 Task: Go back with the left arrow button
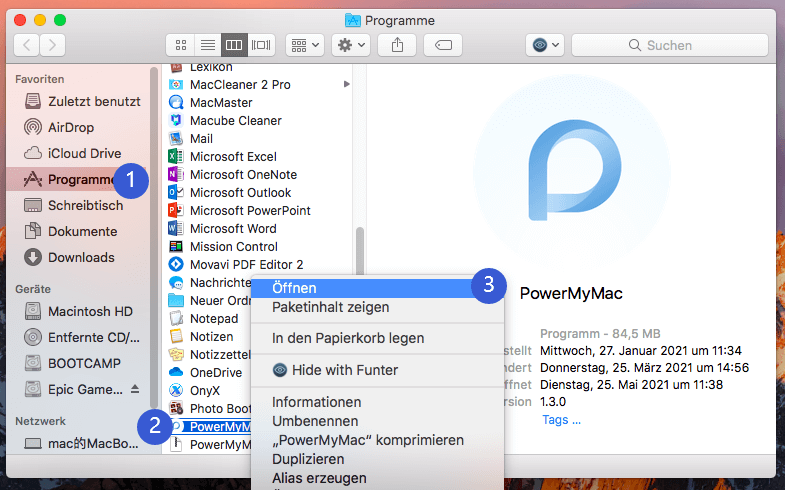tap(27, 46)
